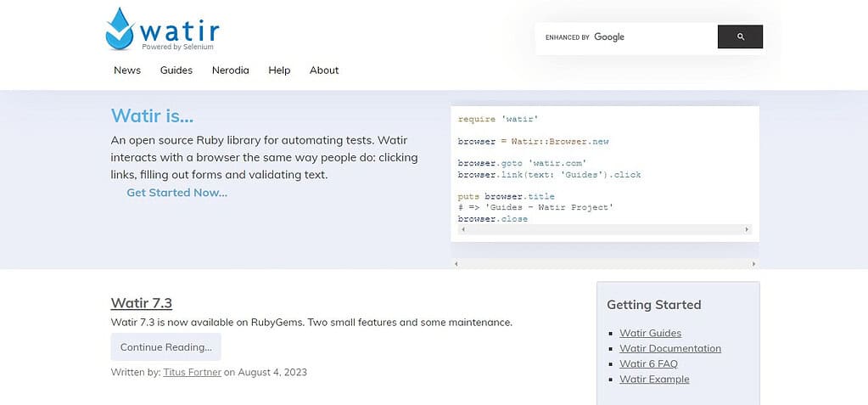The image size is (868, 405).
Task: Open author Titus Fortner's link
Action: [192, 373]
